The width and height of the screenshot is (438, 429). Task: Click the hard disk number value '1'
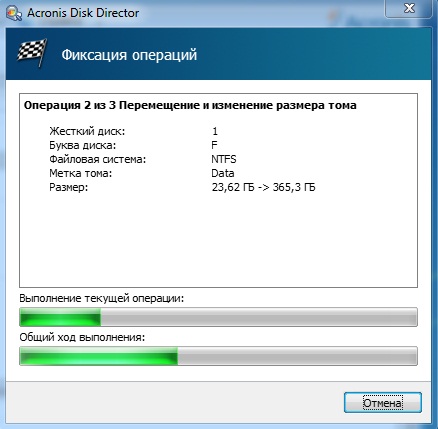coord(215,131)
